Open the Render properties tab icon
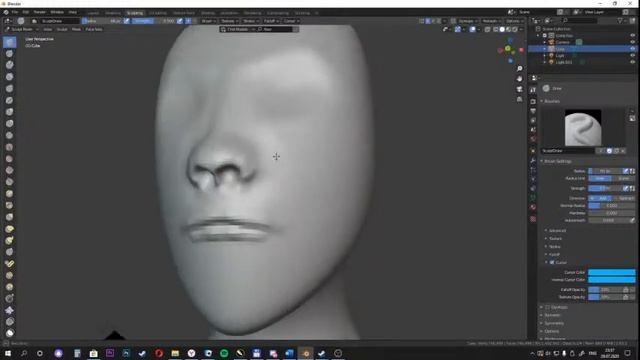This screenshot has height=360, width=640. [533, 101]
